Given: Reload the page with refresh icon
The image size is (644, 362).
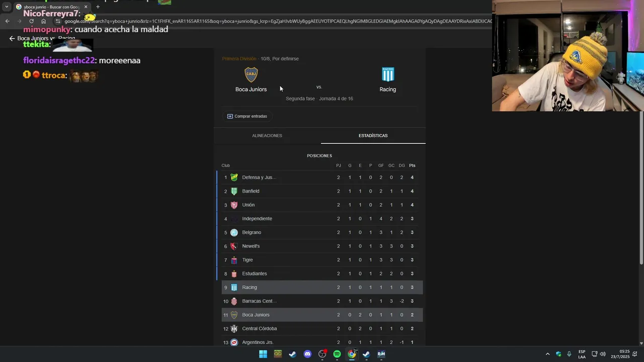Looking at the screenshot, I should (31, 21).
